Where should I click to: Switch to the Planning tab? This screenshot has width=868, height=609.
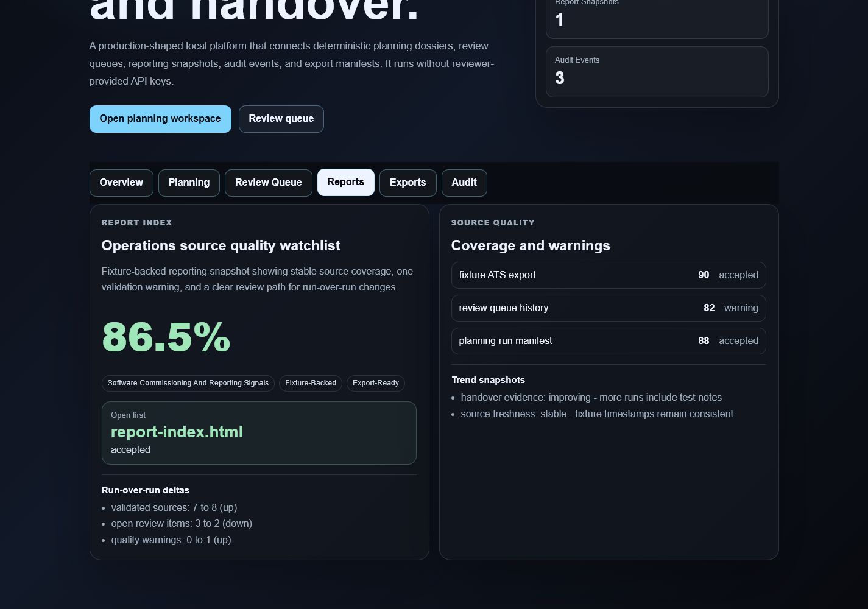click(189, 183)
